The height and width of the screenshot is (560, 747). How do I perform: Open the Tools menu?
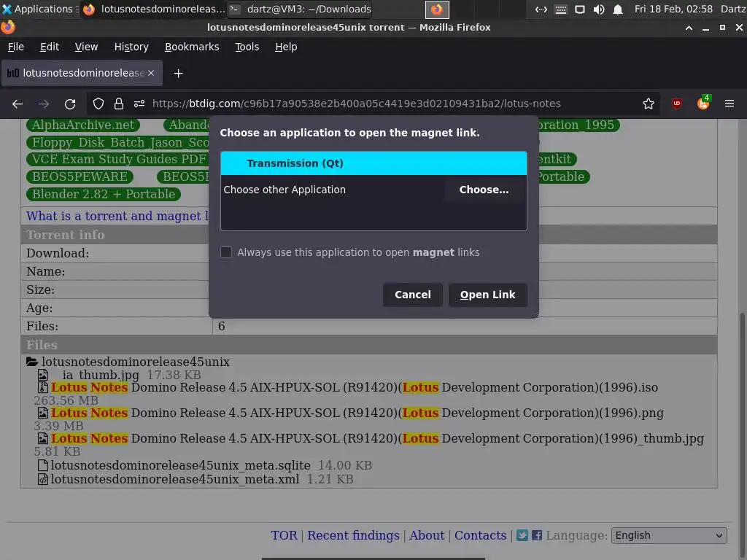(x=247, y=47)
